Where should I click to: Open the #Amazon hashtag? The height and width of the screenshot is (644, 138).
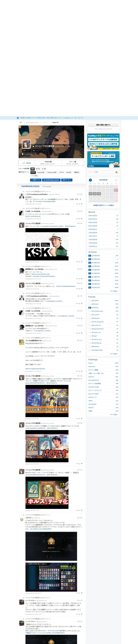tap(92, 367)
